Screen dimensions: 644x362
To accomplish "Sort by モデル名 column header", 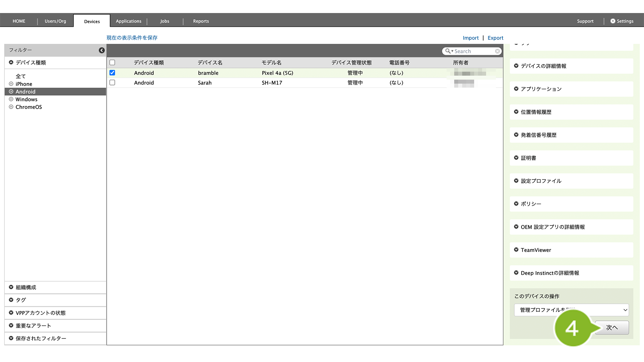I will coord(272,63).
